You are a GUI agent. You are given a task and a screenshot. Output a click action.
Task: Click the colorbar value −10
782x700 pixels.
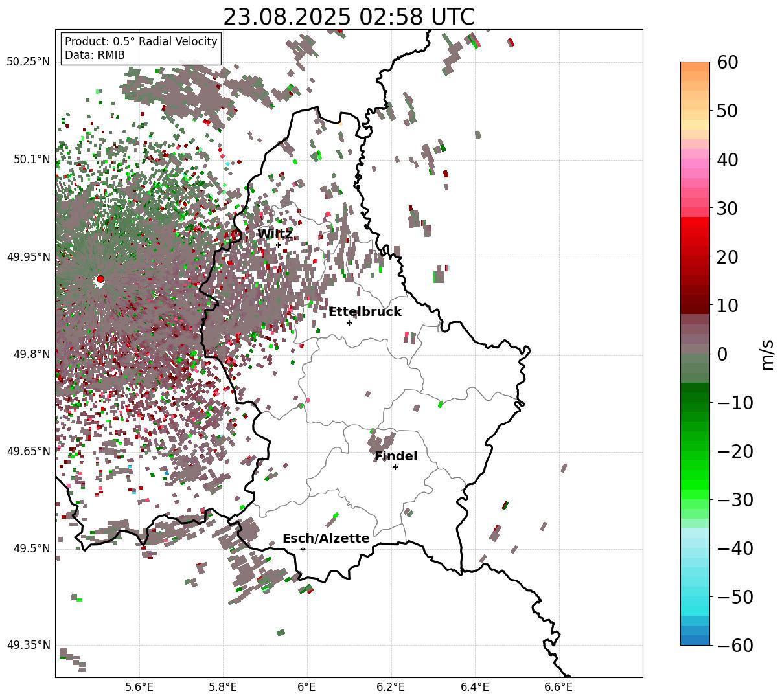(735, 402)
